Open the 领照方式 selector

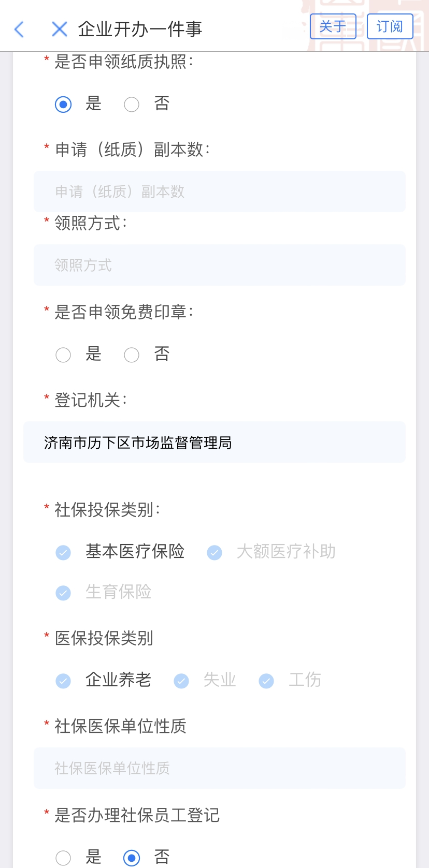(x=219, y=265)
